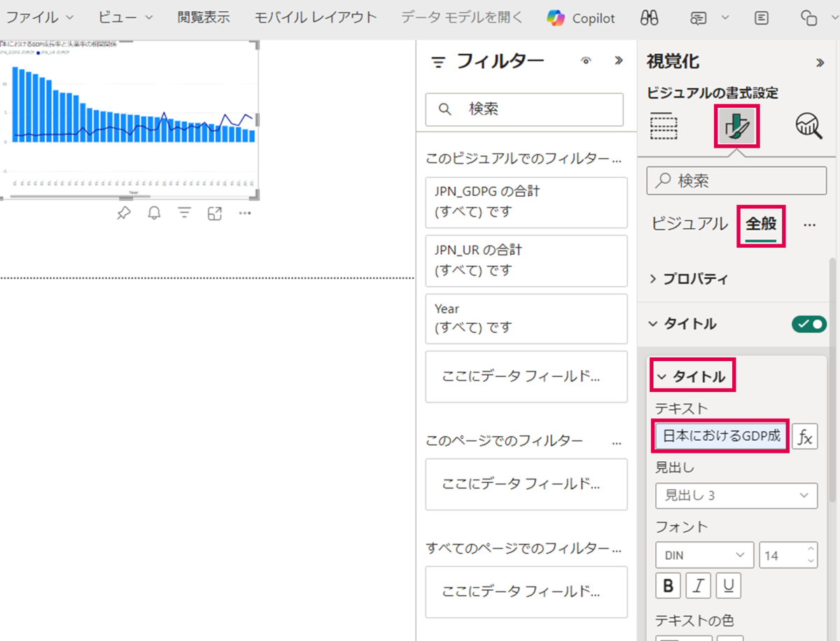Screen dimensions: 840x641
Task: Collapse the フィルター pane
Action: [x=618, y=61]
